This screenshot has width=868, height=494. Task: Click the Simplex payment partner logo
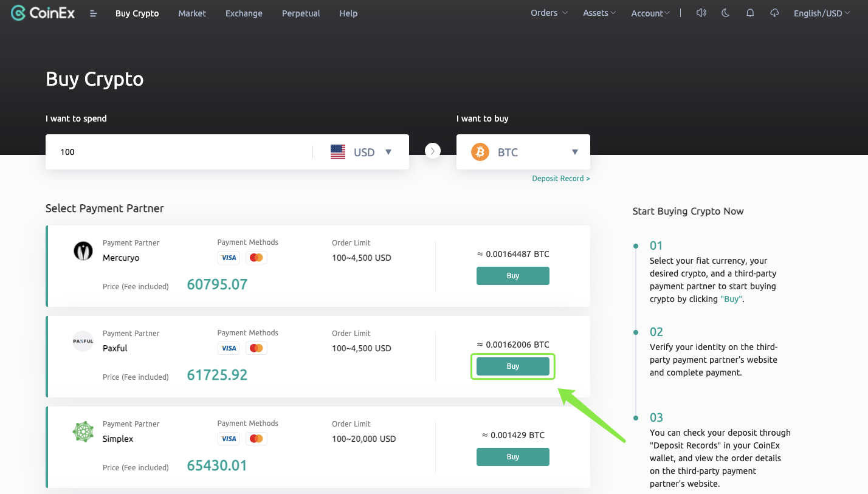[x=83, y=431]
